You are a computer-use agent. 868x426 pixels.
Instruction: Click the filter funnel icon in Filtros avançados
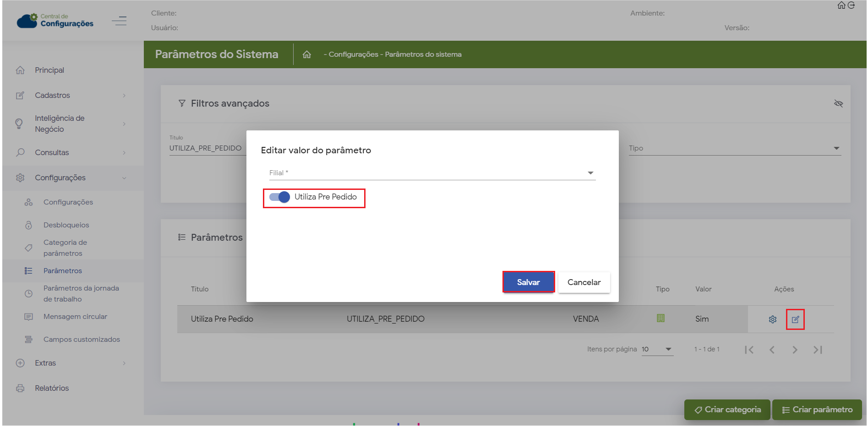pyautogui.click(x=182, y=103)
